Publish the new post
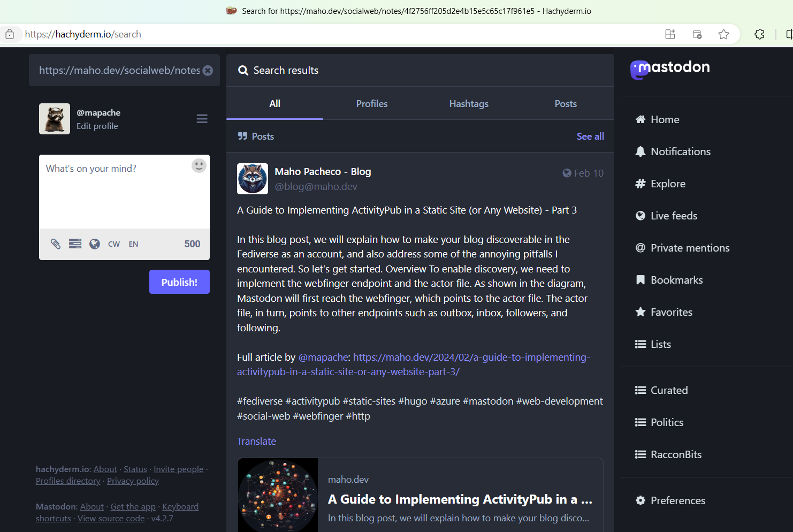 click(179, 282)
